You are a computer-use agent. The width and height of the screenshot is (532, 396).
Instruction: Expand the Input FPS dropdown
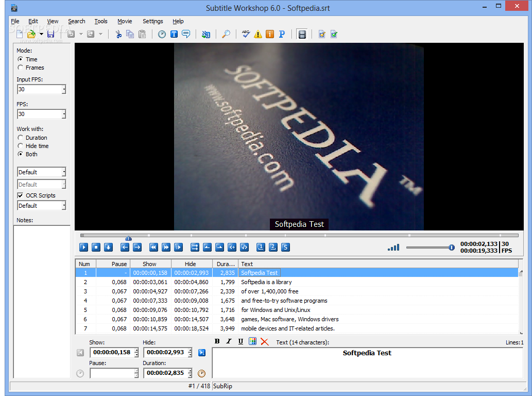point(63,89)
